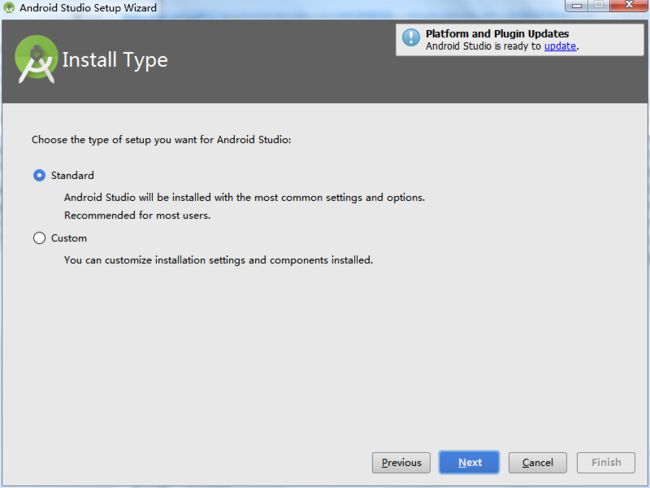The height and width of the screenshot is (488, 650).
Task: Select the Standard install type radio button
Action: (39, 175)
